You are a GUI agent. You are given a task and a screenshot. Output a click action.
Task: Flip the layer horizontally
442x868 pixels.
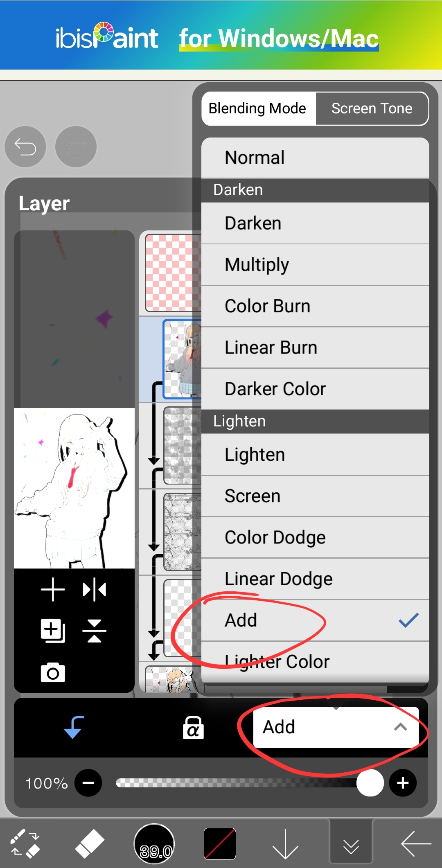pos(94,590)
